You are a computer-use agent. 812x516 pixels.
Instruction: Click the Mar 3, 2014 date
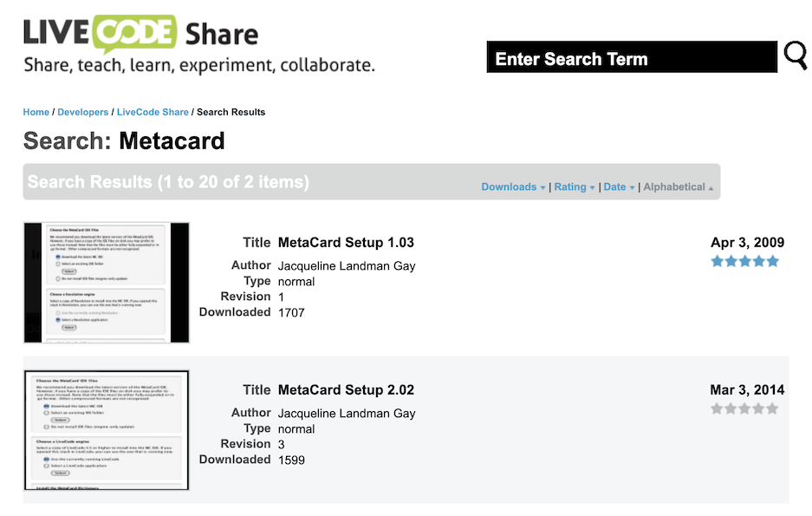coord(747,389)
